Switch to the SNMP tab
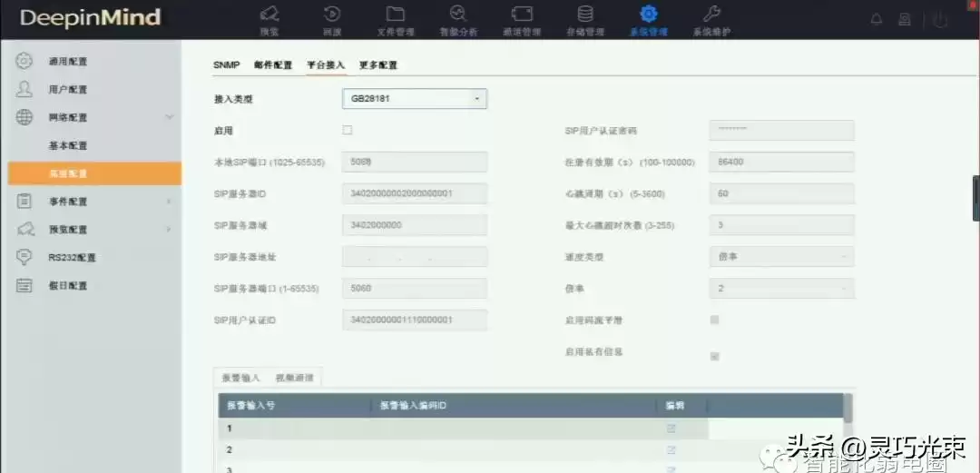Image resolution: width=980 pixels, height=473 pixels. (226, 65)
